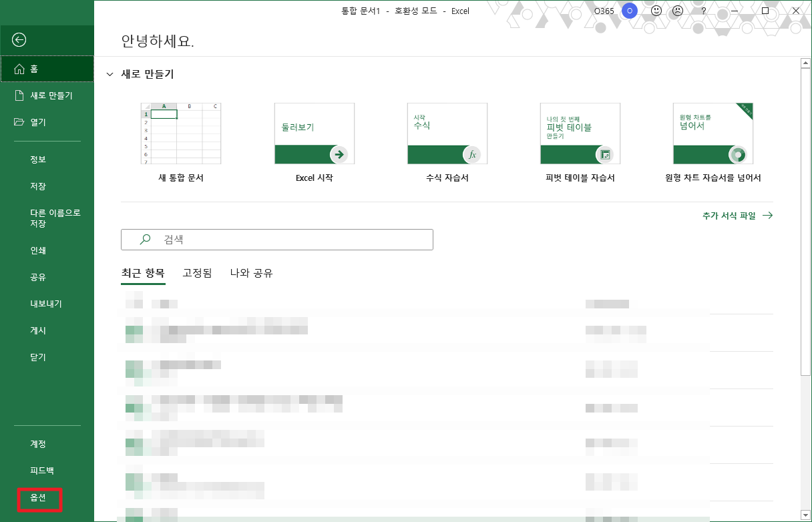
Task: Click the frowning face feedback icon
Action: tap(678, 11)
